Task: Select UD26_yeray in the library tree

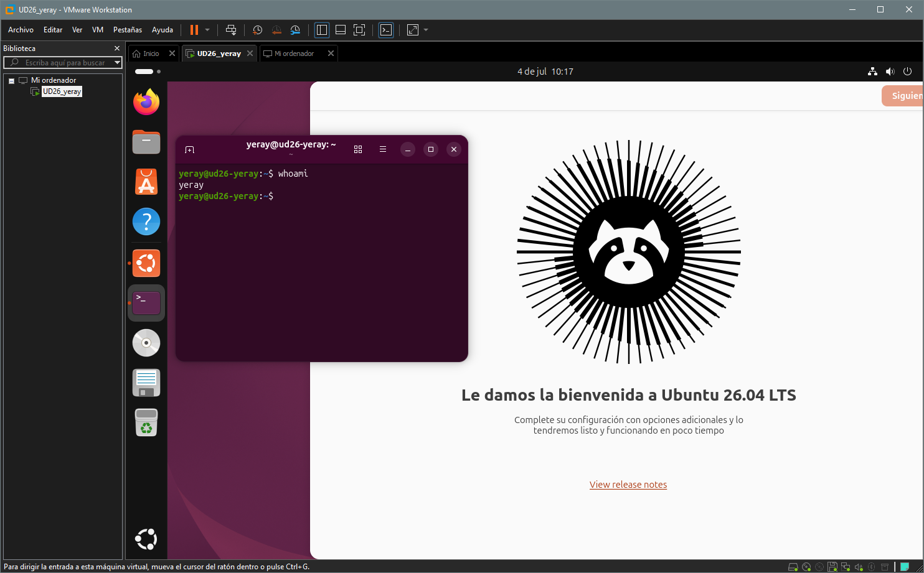Action: [62, 91]
